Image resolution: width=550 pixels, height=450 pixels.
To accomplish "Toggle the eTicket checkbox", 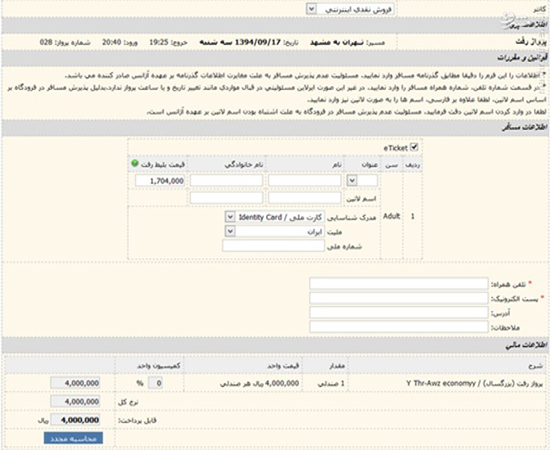I will [x=414, y=147].
